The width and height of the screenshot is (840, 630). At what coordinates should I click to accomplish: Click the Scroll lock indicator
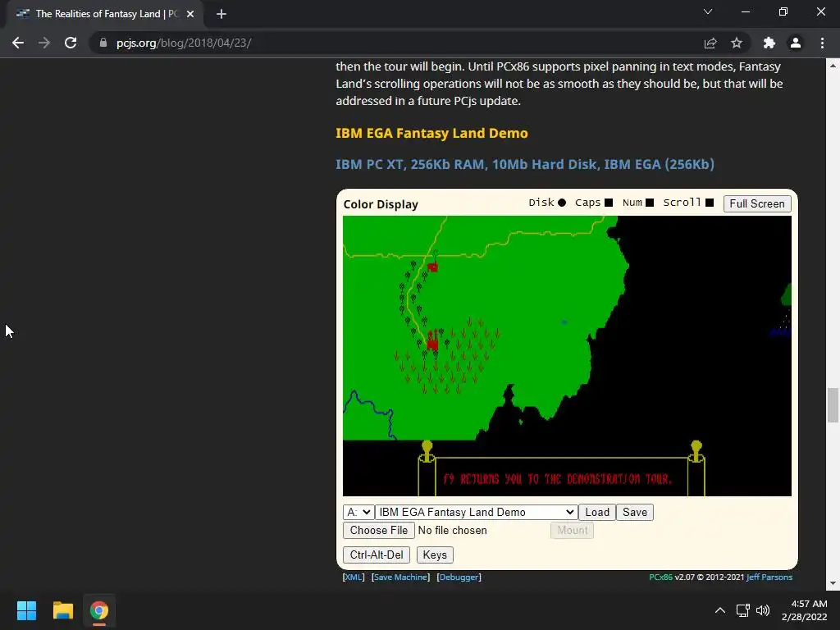[x=710, y=203]
